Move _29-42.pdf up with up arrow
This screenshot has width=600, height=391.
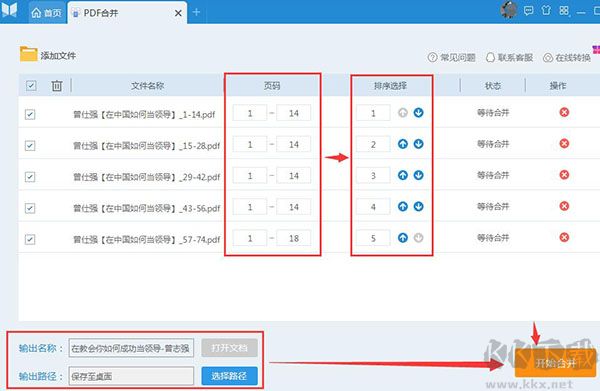(403, 175)
